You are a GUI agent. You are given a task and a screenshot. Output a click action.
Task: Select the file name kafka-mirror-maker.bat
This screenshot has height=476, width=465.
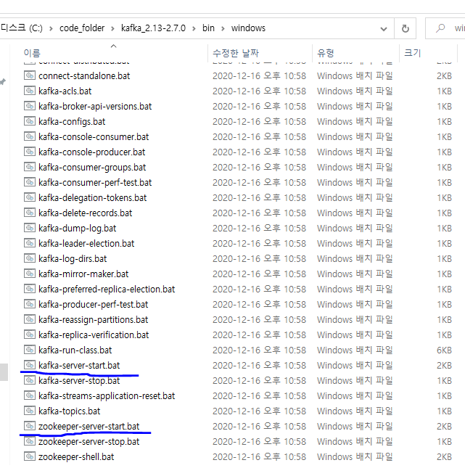tap(83, 274)
